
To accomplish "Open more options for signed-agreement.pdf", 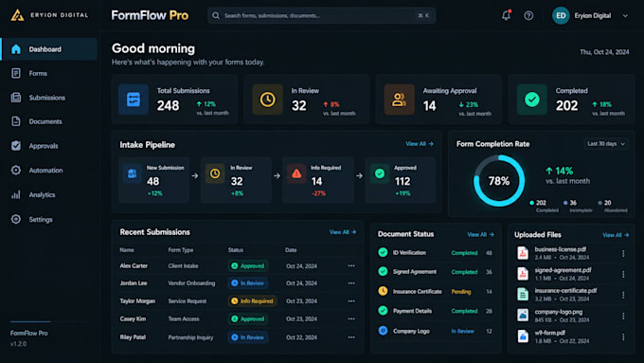I will coord(623,274).
